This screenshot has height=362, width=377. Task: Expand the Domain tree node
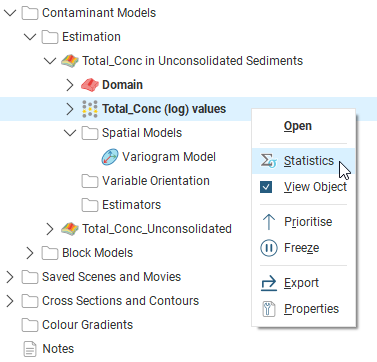point(69,85)
